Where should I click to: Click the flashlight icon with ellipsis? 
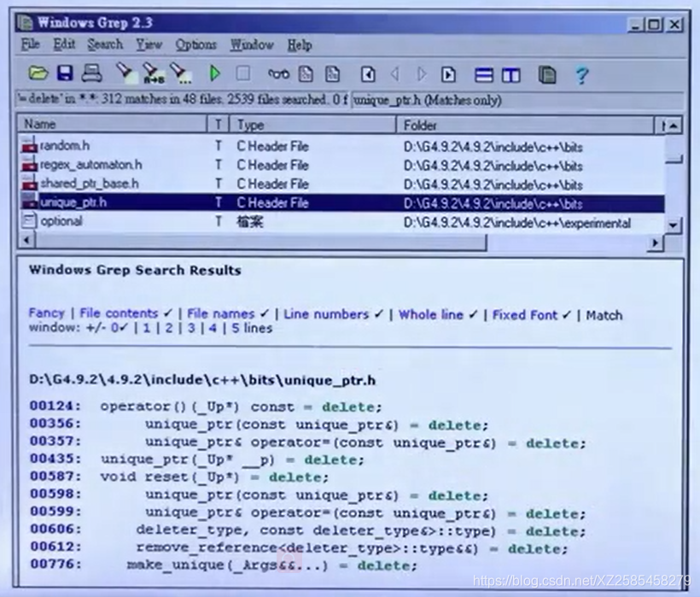tap(181, 73)
